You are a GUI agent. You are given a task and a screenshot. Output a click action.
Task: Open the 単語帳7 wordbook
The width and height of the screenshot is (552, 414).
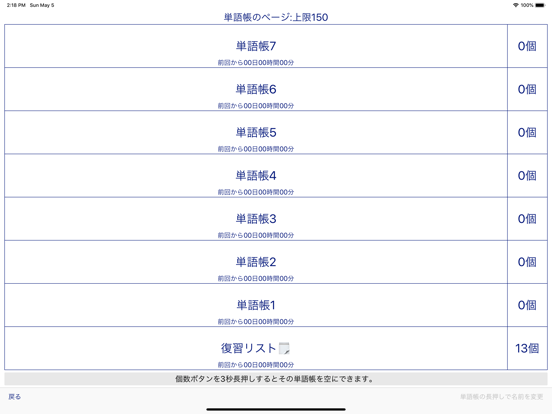(256, 46)
